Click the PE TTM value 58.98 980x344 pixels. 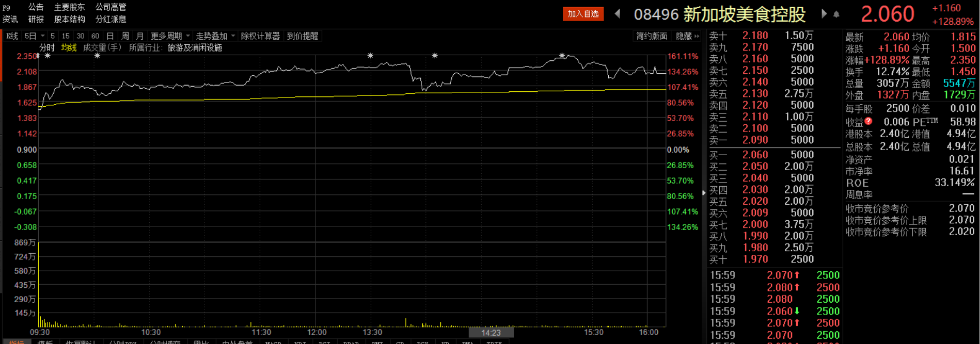963,122
